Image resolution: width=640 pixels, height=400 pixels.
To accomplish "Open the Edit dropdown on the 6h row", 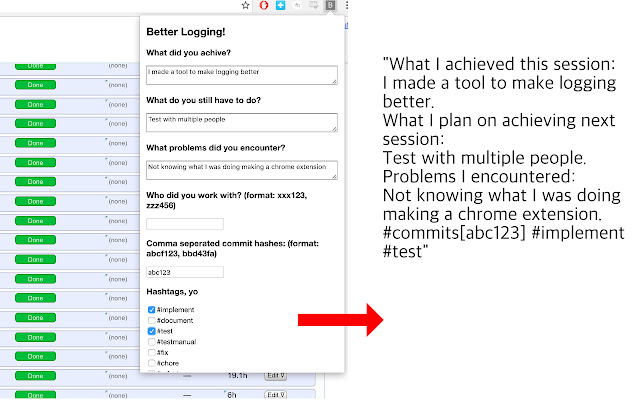I will (275, 394).
